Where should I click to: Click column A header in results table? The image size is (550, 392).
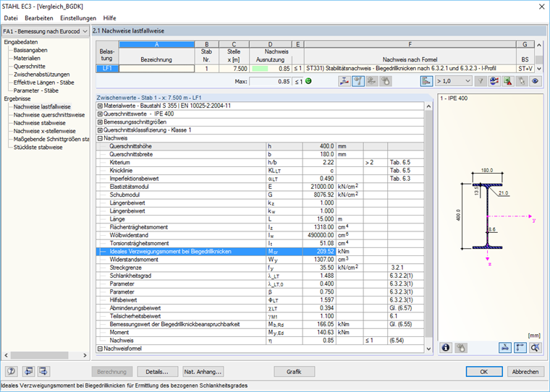tap(156, 45)
